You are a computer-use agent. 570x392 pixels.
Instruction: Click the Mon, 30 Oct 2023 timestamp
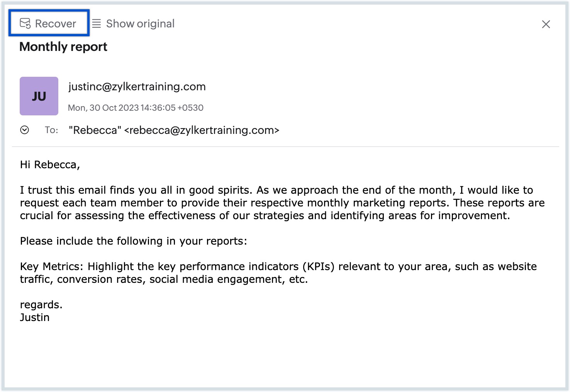pos(136,108)
